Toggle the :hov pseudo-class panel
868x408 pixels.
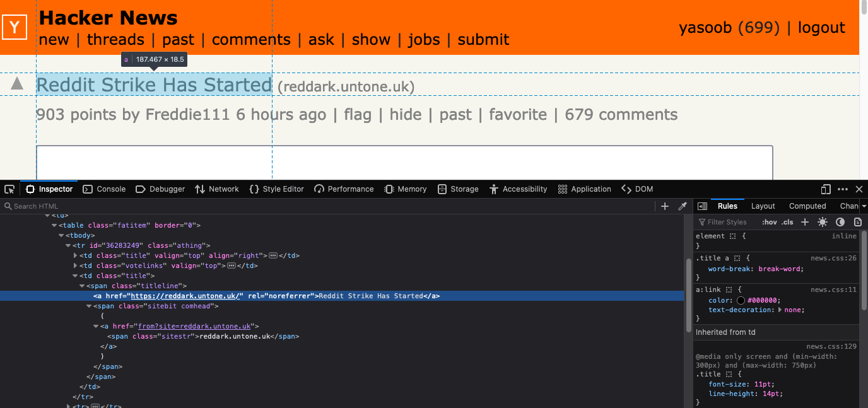click(769, 222)
